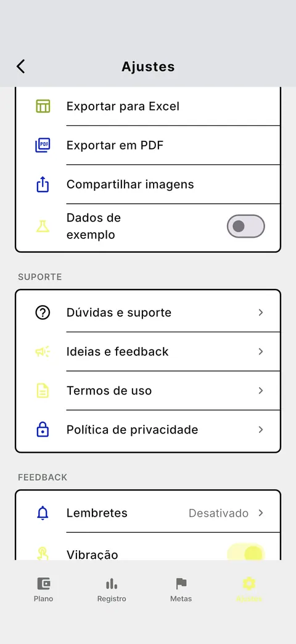The height and width of the screenshot is (644, 296).
Task: Tap the share icon beside Compartilhar imagens
Action: coord(43,185)
